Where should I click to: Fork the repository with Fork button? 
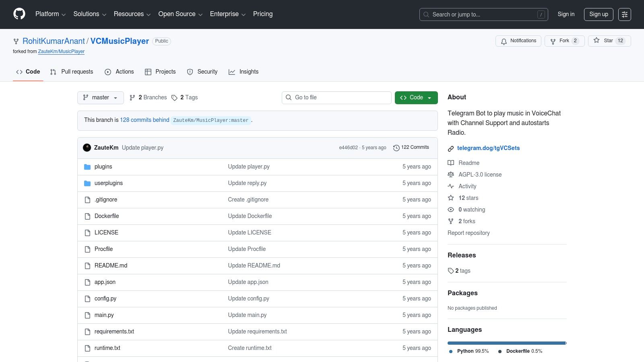[x=565, y=41]
